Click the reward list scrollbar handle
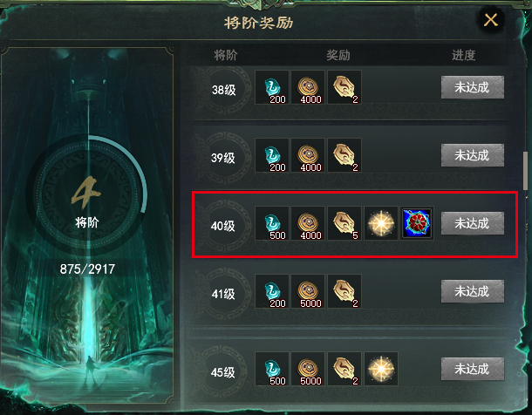 pyautogui.click(x=526, y=171)
